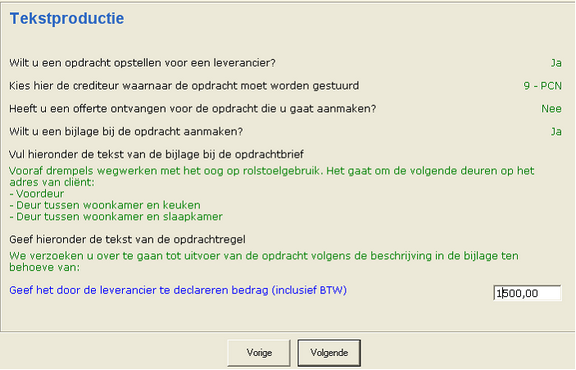The height and width of the screenshot is (370, 576).
Task: Select the Wilt u een bijlage aanmaken question
Action: tap(126, 131)
